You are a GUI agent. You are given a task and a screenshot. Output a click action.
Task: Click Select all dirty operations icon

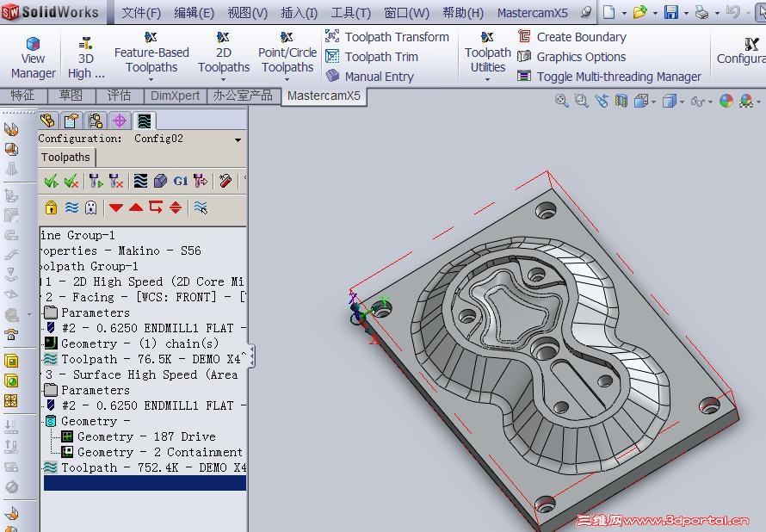[x=71, y=182]
